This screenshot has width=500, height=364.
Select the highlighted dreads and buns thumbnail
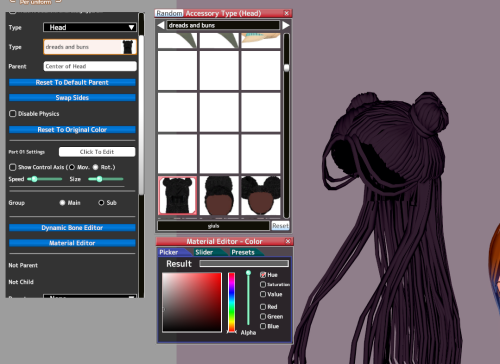[178, 196]
